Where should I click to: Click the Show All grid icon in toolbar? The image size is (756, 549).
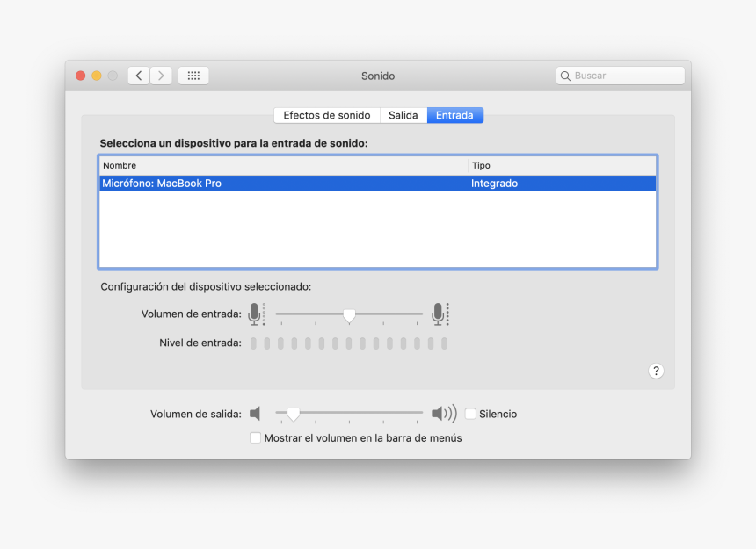193,75
